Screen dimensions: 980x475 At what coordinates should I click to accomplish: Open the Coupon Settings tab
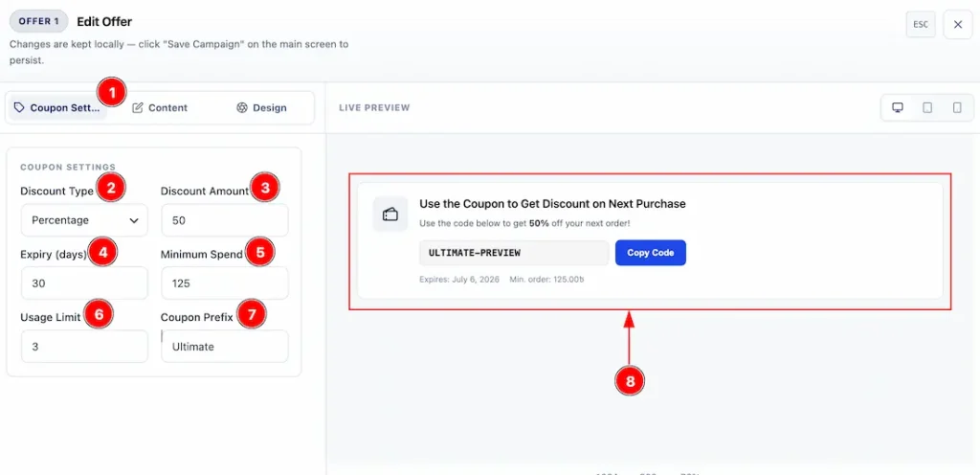point(57,107)
